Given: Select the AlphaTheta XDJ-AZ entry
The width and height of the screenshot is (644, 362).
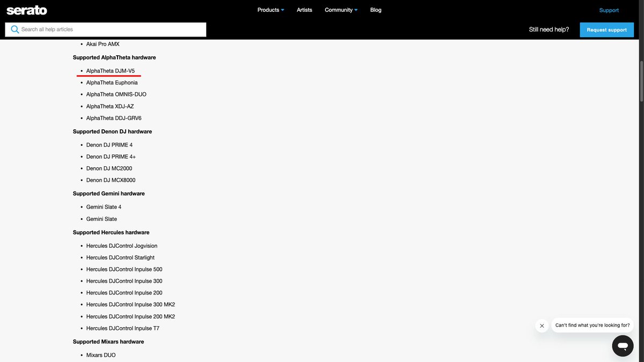Looking at the screenshot, I should [x=110, y=106].
